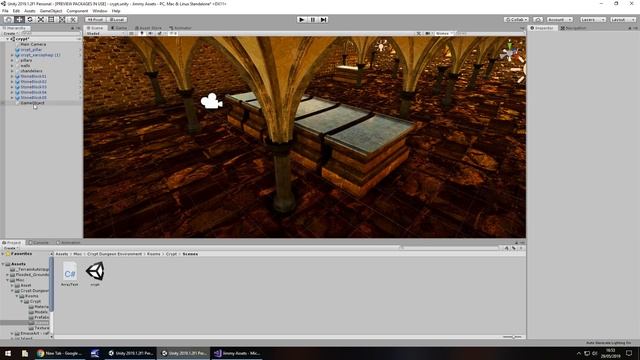Open Unity cloud services

click(538, 20)
